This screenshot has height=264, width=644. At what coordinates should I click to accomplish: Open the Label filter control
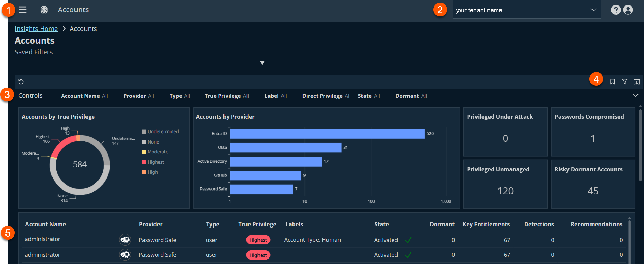[275, 96]
